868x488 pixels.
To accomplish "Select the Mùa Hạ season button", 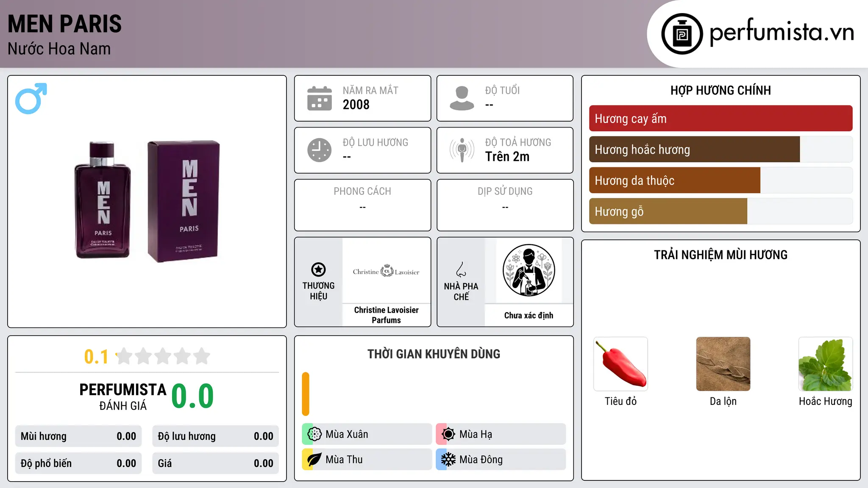I will click(501, 434).
